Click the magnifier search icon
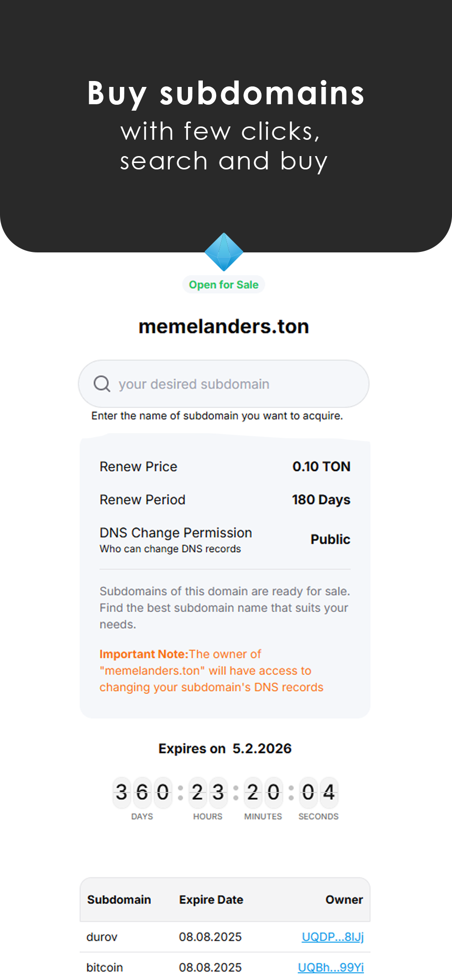 pyautogui.click(x=102, y=384)
